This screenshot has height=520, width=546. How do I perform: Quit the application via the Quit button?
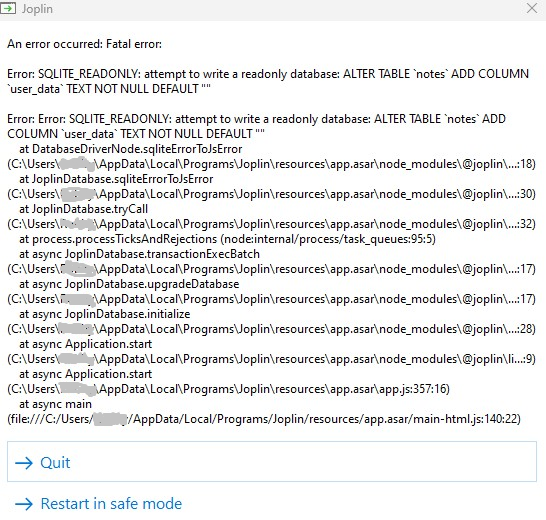pos(272,461)
